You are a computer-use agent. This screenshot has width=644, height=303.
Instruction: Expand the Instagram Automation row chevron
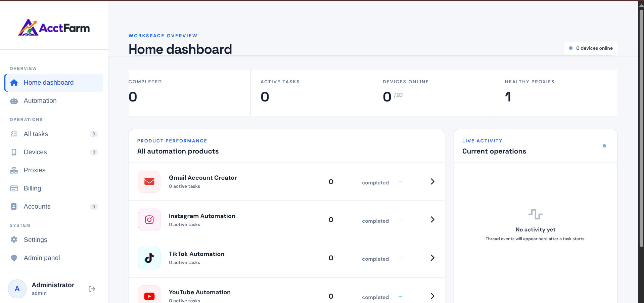point(432,220)
